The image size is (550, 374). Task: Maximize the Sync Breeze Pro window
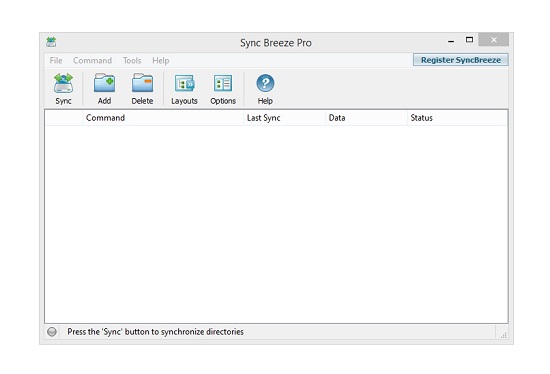click(469, 40)
